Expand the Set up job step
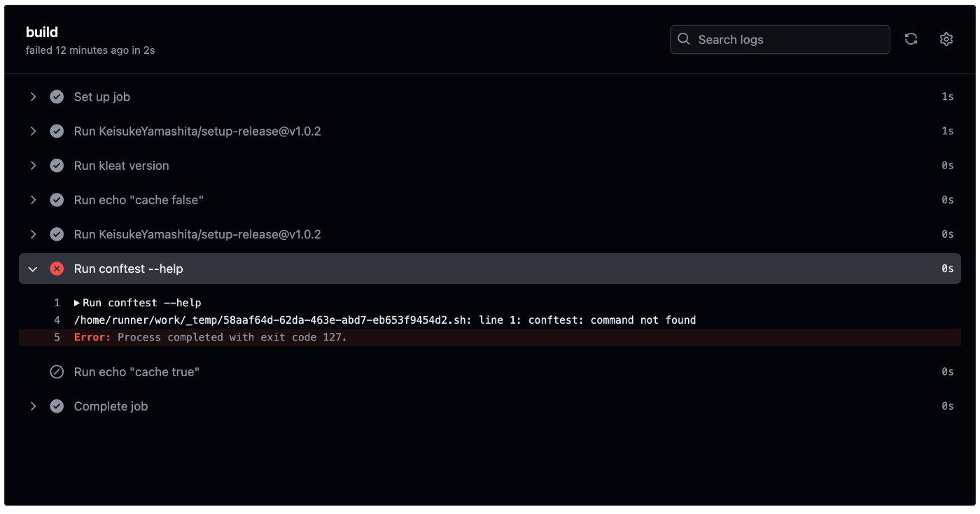 point(33,97)
